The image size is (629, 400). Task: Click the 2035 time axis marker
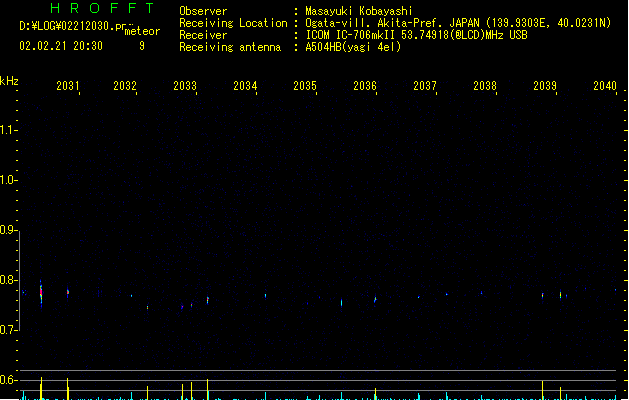(x=305, y=85)
